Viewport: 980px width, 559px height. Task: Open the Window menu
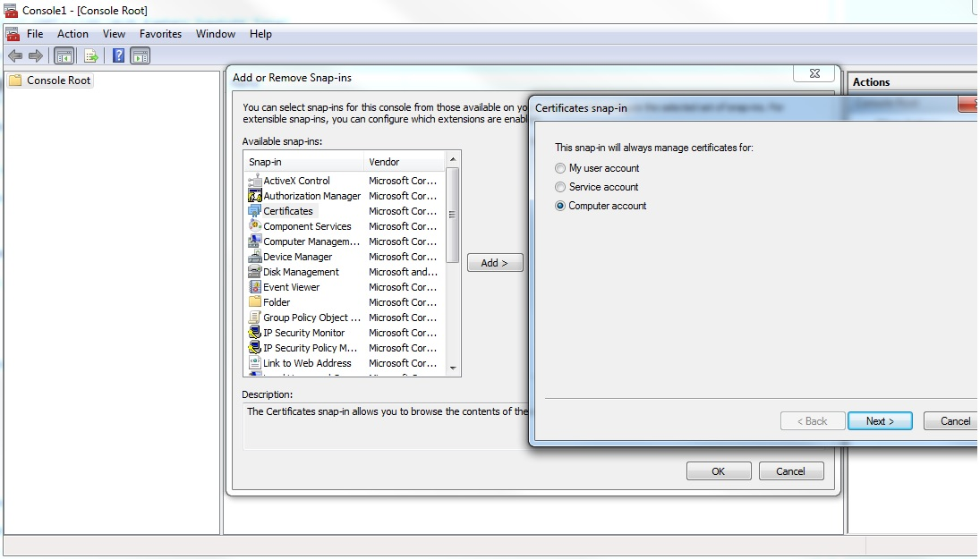point(216,34)
